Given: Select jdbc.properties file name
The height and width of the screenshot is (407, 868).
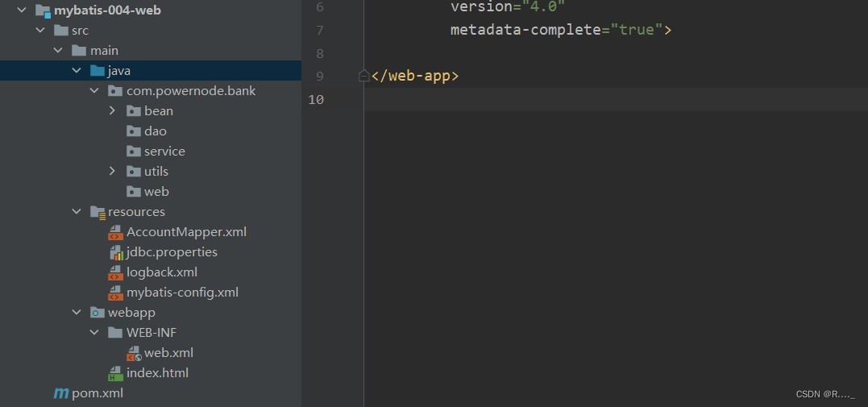Looking at the screenshot, I should (x=172, y=252).
